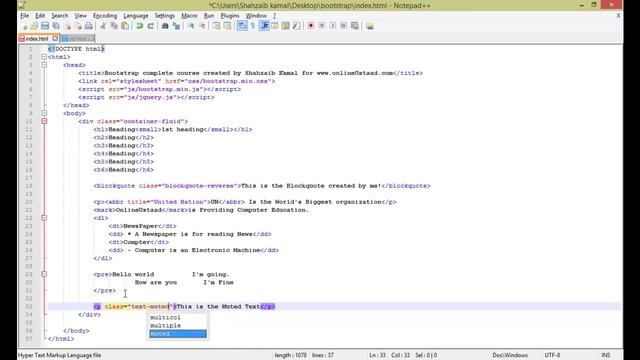Switch to the index.html tab
Image resolution: width=640 pixels, height=360 pixels.
(x=37, y=38)
